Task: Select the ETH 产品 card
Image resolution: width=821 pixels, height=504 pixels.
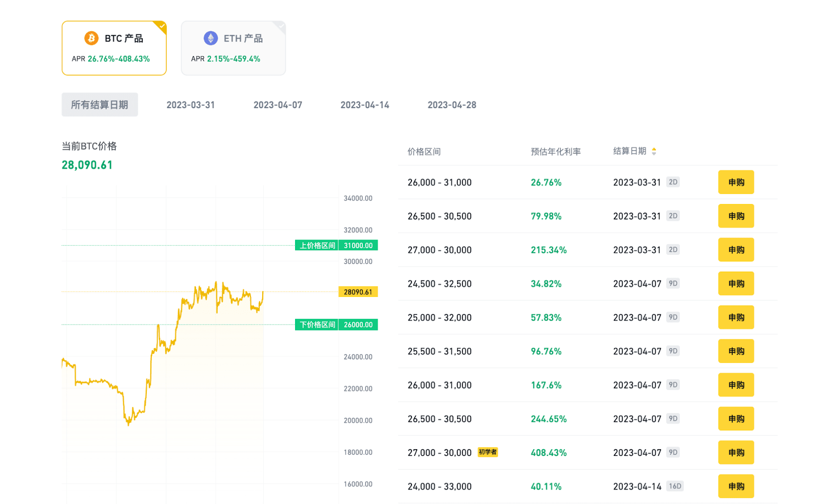Action: 233,48
